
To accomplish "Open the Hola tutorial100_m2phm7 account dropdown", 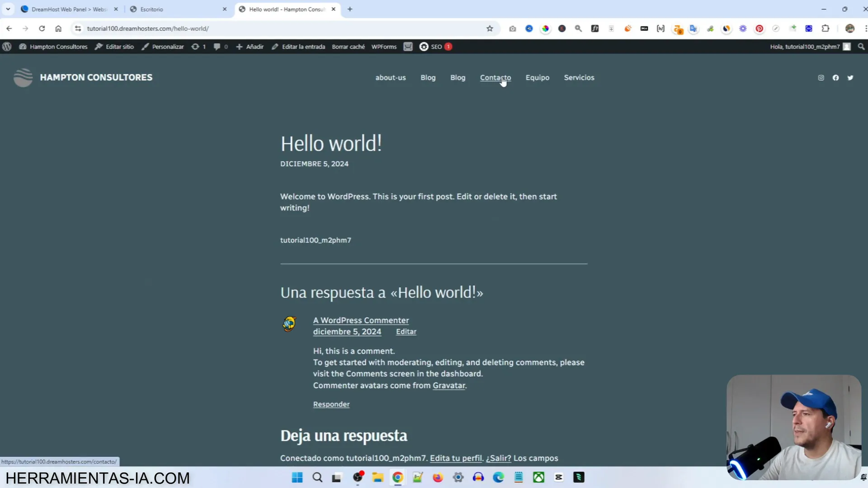I will point(806,47).
